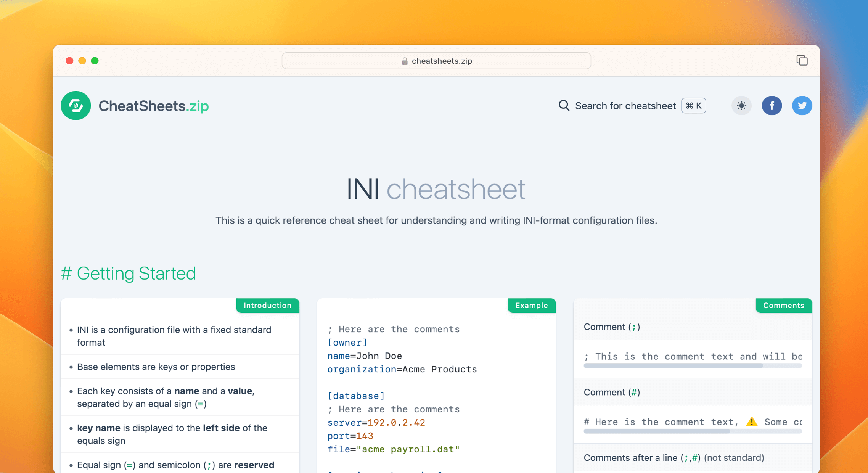Screen dimensions: 868x473
Task: Click the CheatSheets.zip site name
Action: [x=153, y=106]
